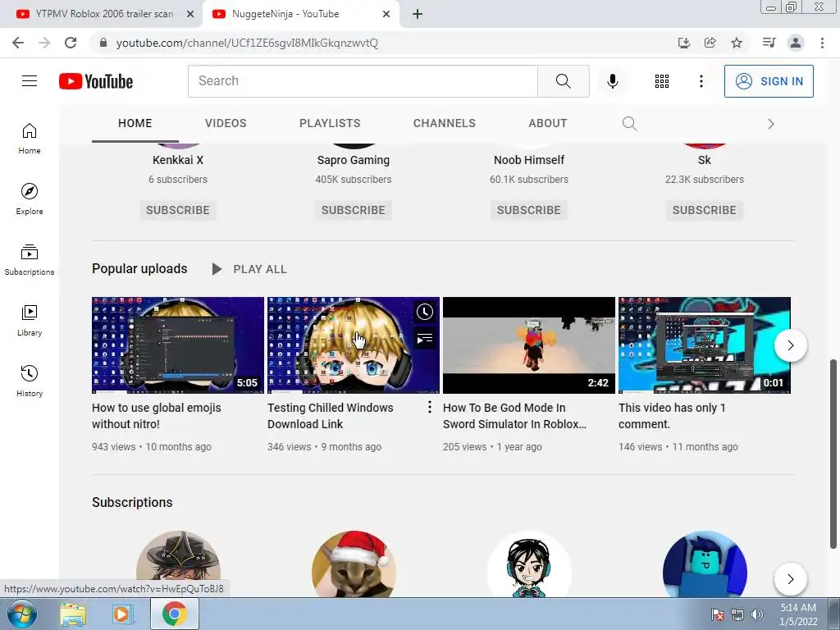
Task: Open Windows Explorer from taskbar
Action: pos(73,614)
